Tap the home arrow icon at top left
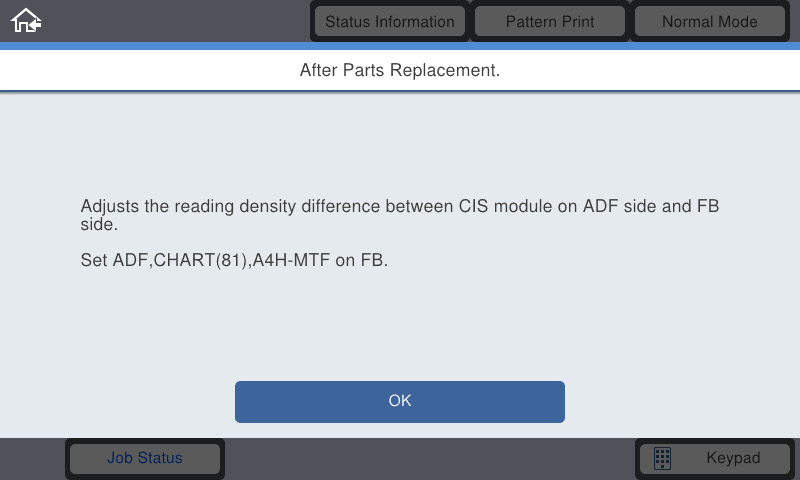Viewport: 800px width, 480px height. click(x=26, y=21)
